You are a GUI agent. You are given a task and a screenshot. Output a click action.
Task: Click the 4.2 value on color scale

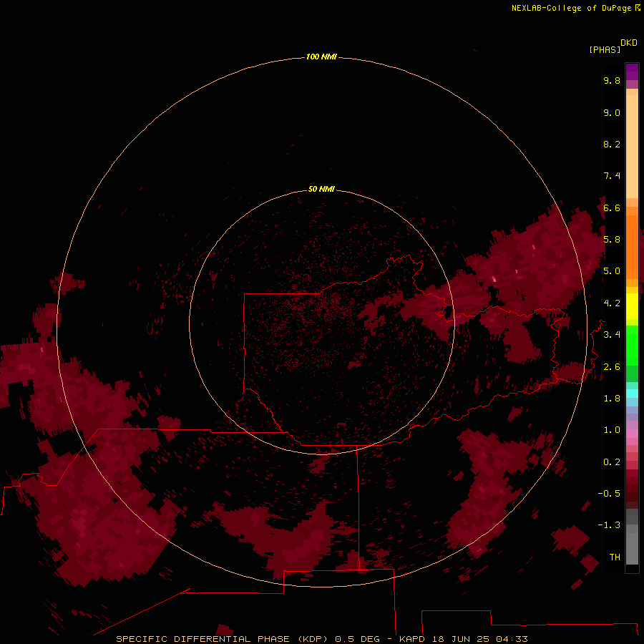612,303
